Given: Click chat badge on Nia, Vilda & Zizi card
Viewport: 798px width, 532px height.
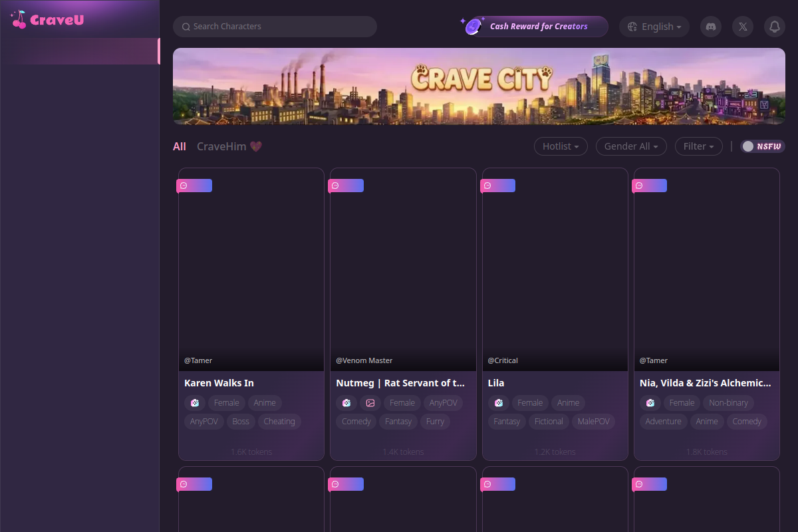Looking at the screenshot, I should coord(649,186).
